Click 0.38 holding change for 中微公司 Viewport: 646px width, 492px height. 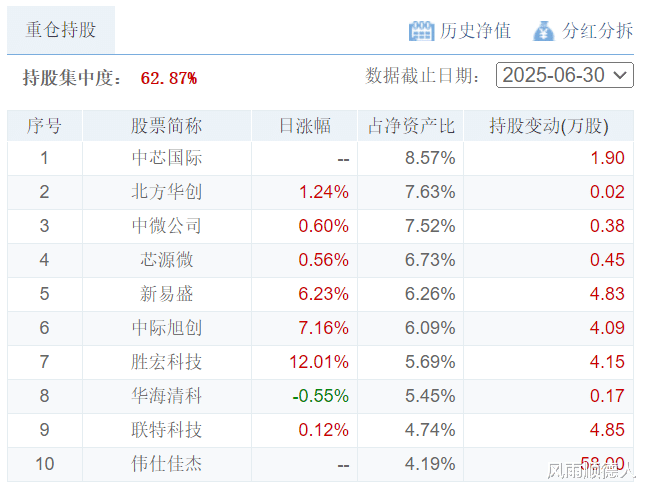tap(607, 226)
